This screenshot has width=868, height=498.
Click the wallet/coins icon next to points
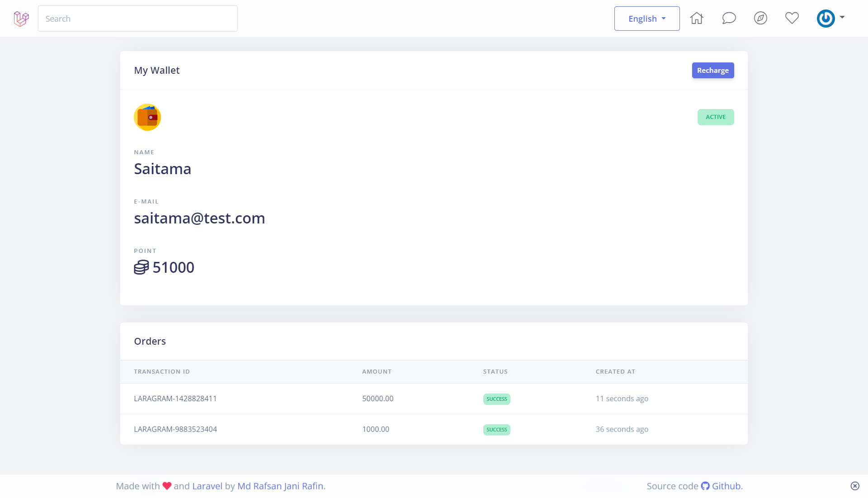pyautogui.click(x=142, y=266)
